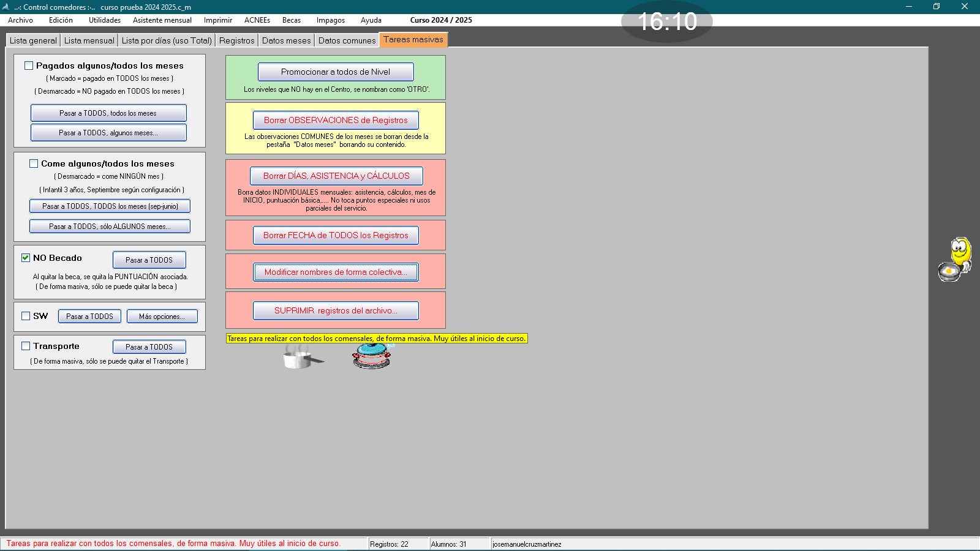Open the Edición menu
The width and height of the screenshot is (980, 551).
coord(61,20)
